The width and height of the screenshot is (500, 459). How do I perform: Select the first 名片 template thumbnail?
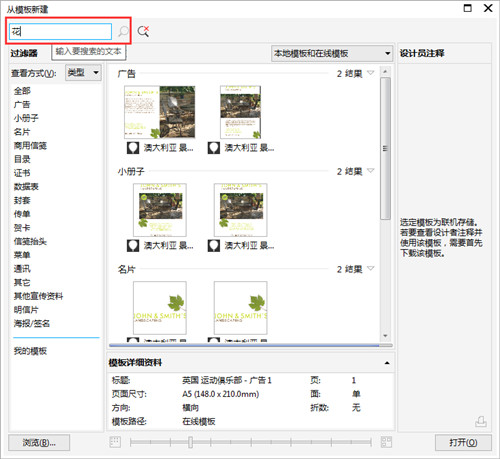coord(160,308)
